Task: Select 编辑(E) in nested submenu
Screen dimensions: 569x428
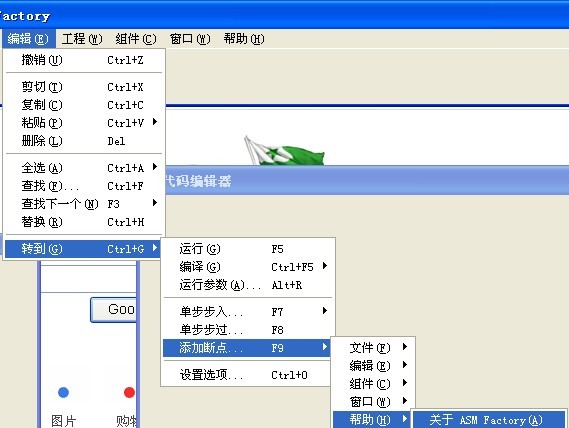Action: tap(374, 366)
